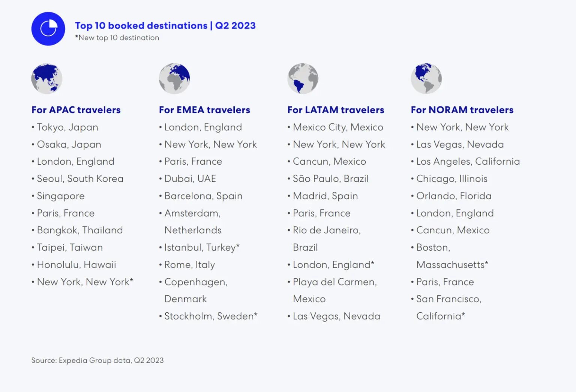Click 'Mexico City, Mexico' under LATAM
Viewport: 576px width, 392px height.
337,127
